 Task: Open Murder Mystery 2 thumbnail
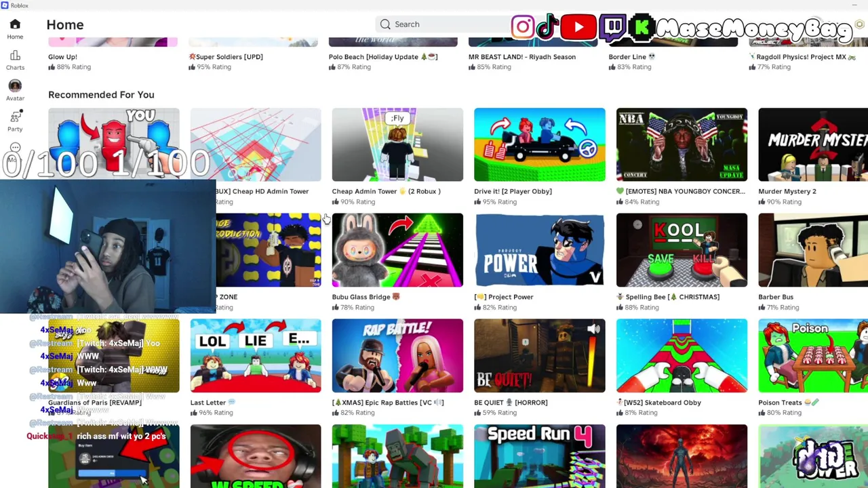click(x=813, y=144)
